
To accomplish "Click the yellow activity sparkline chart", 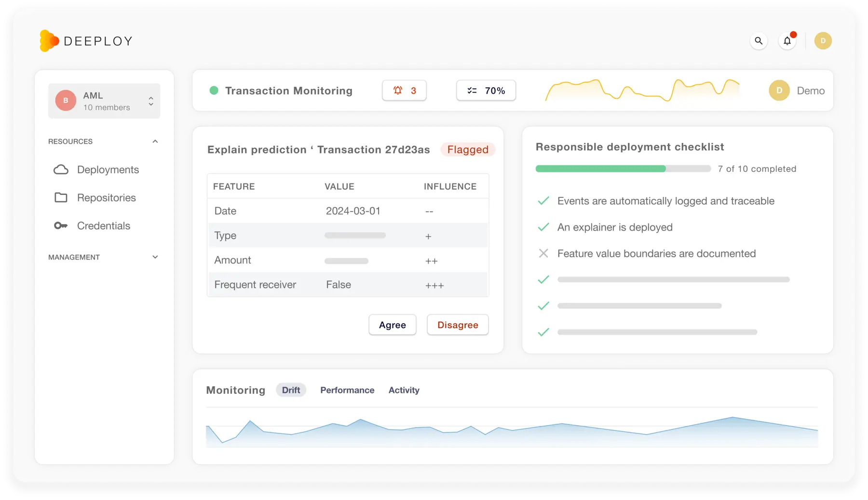I will pyautogui.click(x=642, y=90).
